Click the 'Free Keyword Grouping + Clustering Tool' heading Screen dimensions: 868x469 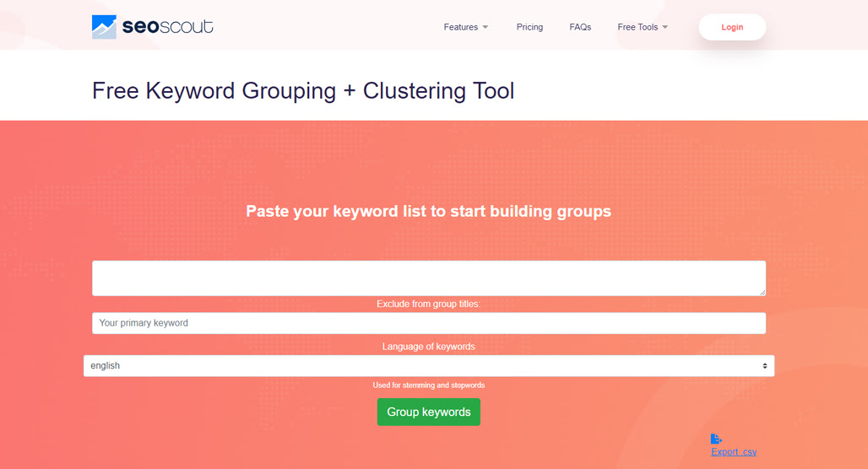pyautogui.click(x=303, y=91)
